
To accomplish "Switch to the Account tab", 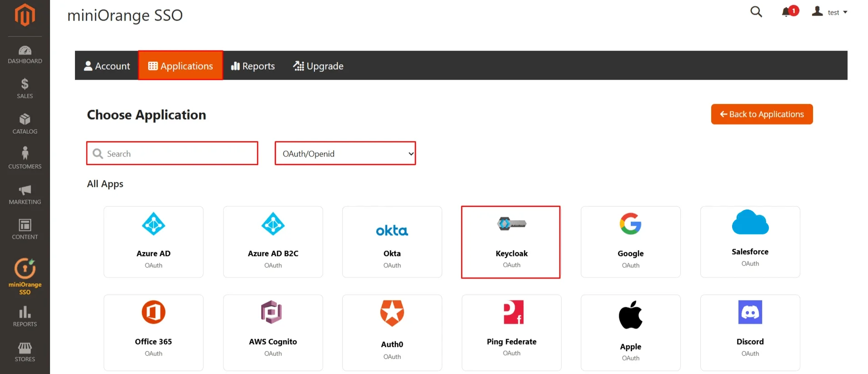I will (107, 66).
